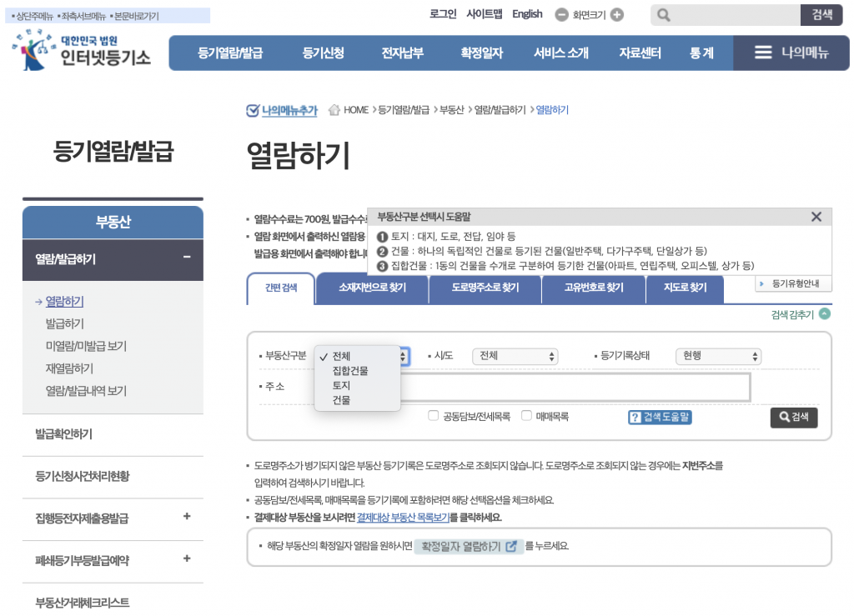
Task: Open 확정일자 main menu
Action: click(x=481, y=53)
